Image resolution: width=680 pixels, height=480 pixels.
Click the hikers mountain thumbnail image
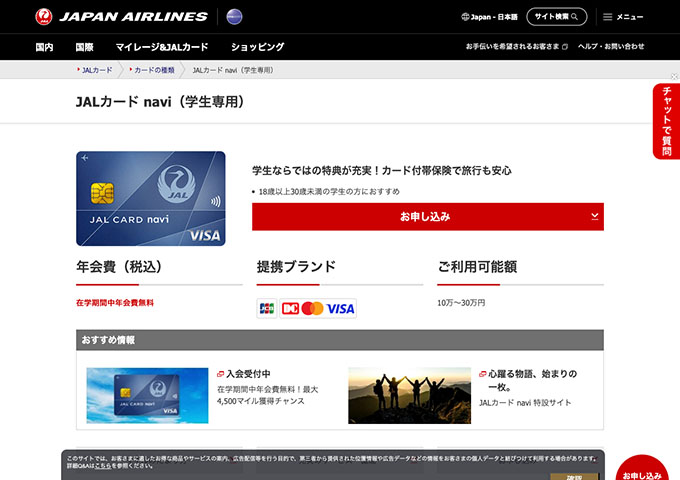[409, 395]
